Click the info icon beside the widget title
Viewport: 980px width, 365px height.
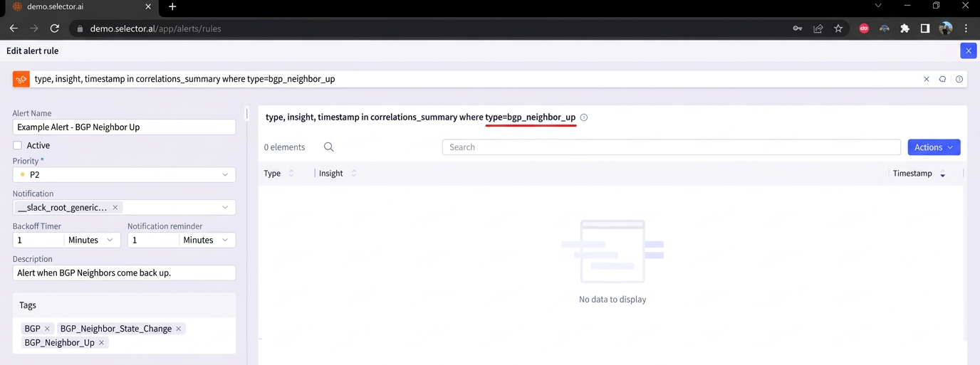(584, 117)
